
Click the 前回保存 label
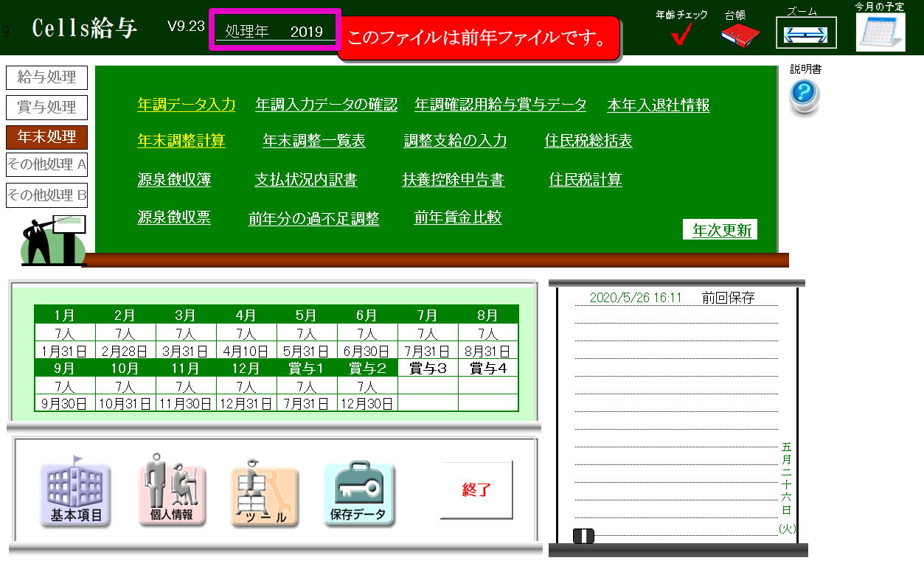(729, 298)
